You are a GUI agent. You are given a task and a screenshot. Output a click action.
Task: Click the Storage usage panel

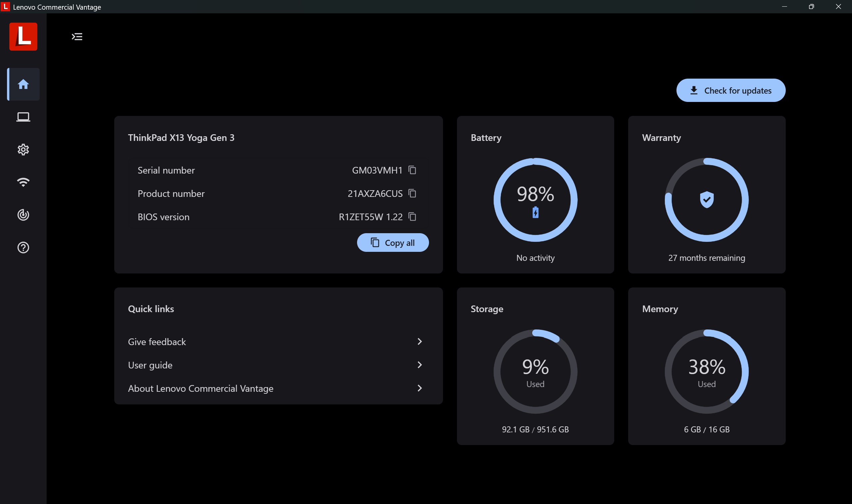535,371
